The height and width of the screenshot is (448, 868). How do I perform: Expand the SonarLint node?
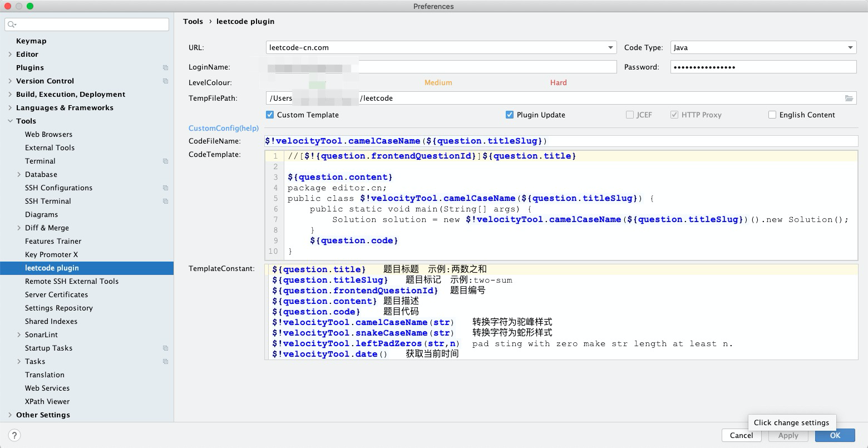(19, 335)
